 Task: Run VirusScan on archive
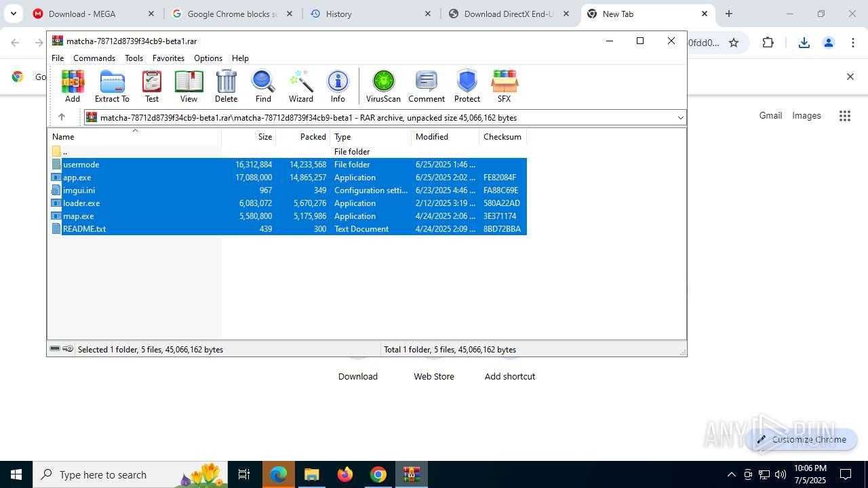coord(383,86)
